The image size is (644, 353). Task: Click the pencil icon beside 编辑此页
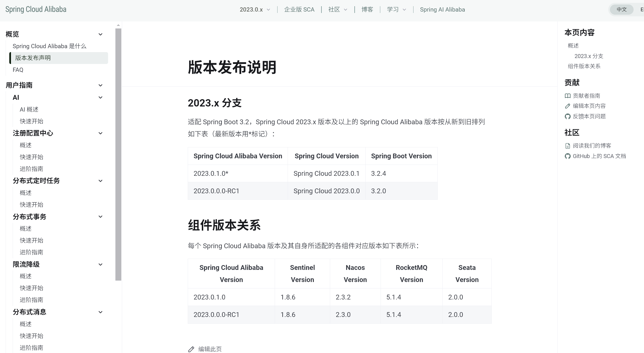pos(191,349)
